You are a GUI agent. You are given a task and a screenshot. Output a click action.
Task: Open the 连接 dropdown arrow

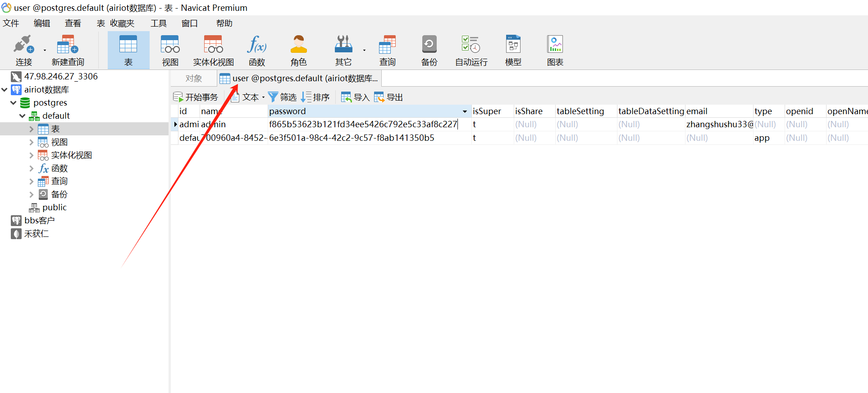click(45, 50)
